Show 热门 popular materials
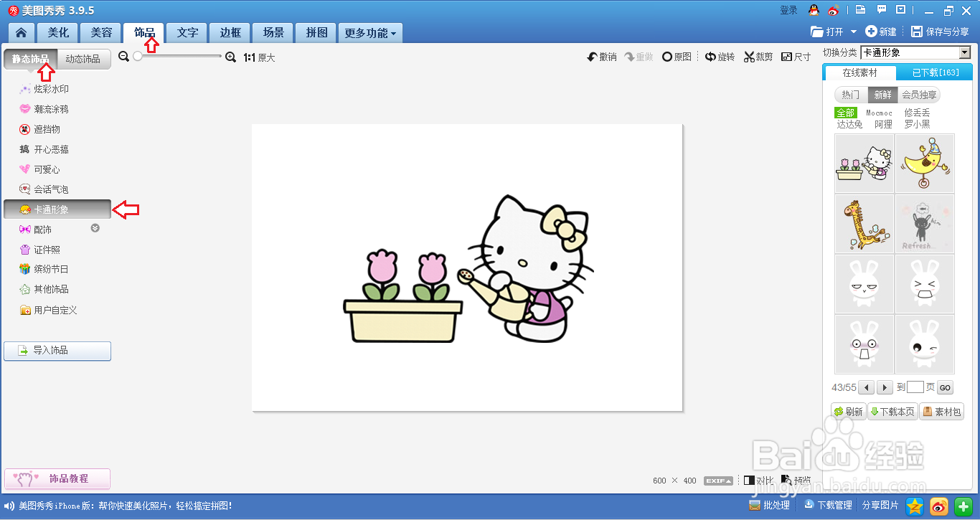This screenshot has height=520, width=980. tap(851, 95)
